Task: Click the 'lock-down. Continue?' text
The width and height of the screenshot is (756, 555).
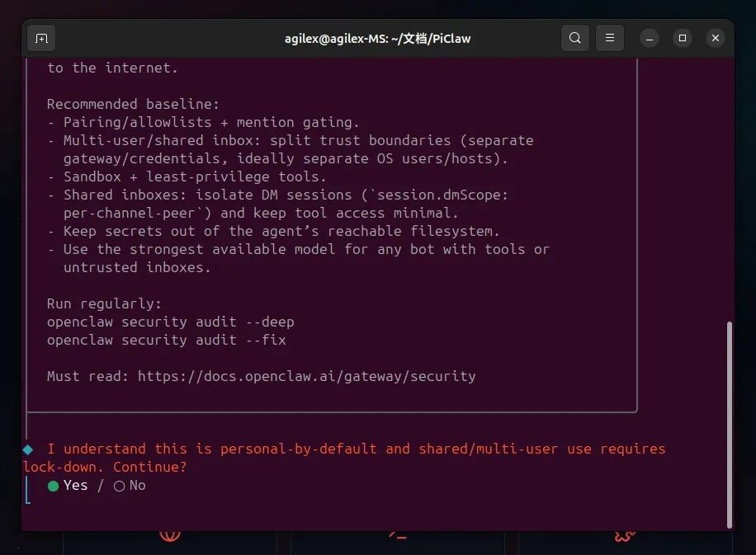Action: click(105, 468)
